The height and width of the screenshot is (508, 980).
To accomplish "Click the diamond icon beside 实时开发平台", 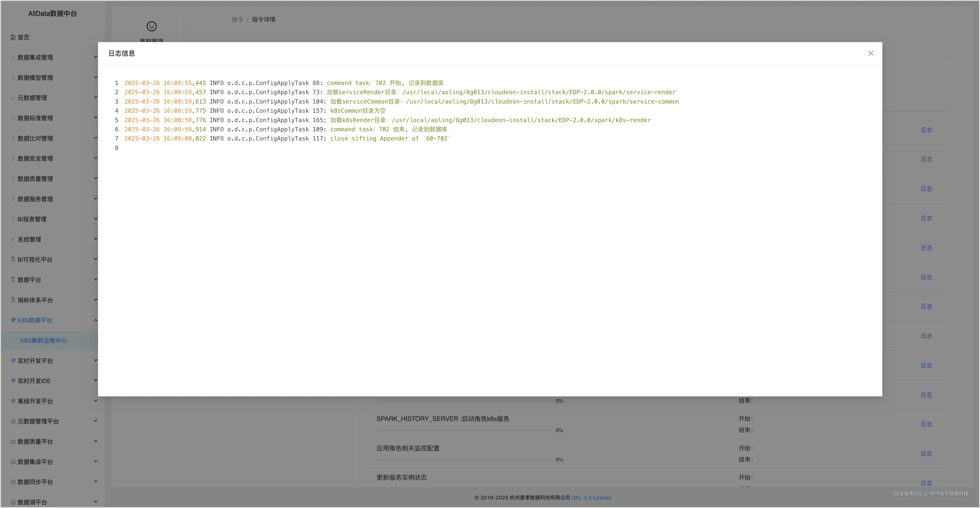I will 13,360.
